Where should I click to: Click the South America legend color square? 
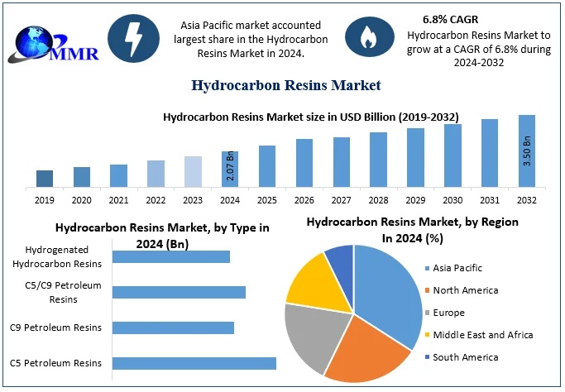point(428,357)
